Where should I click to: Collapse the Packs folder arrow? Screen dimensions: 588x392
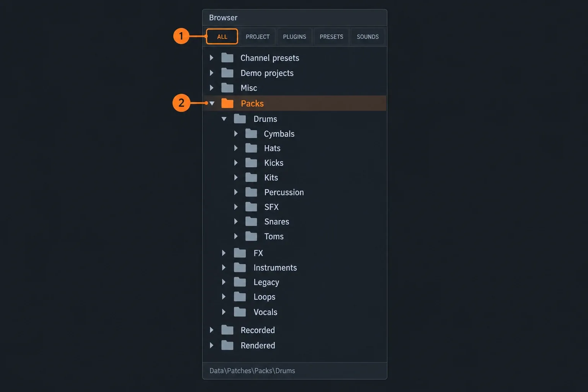point(212,103)
